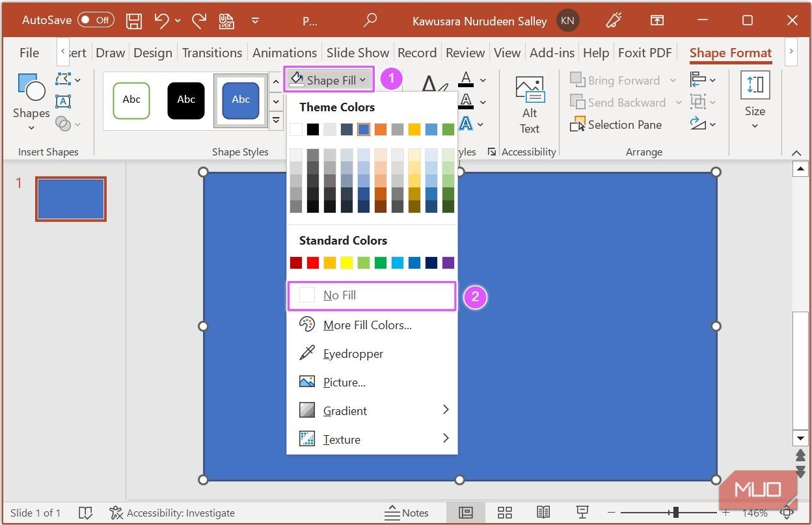Click Accessibility: Investigate status
The height and width of the screenshot is (525, 812).
172,513
